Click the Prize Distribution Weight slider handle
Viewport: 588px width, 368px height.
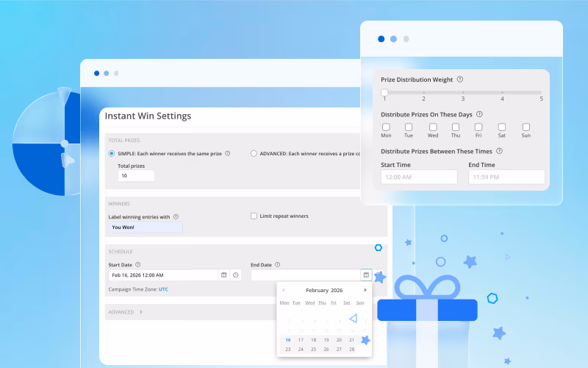[x=384, y=92]
